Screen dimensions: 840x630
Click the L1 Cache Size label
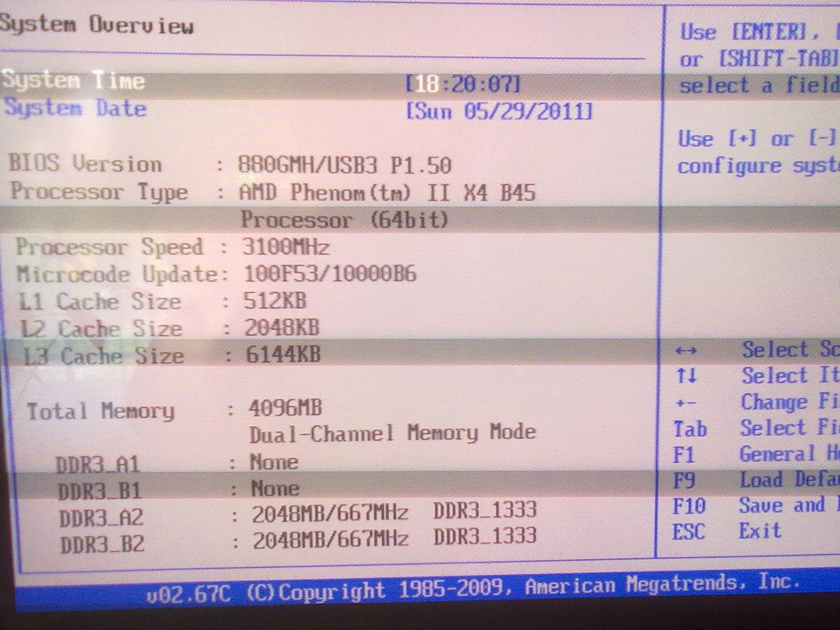[100, 301]
